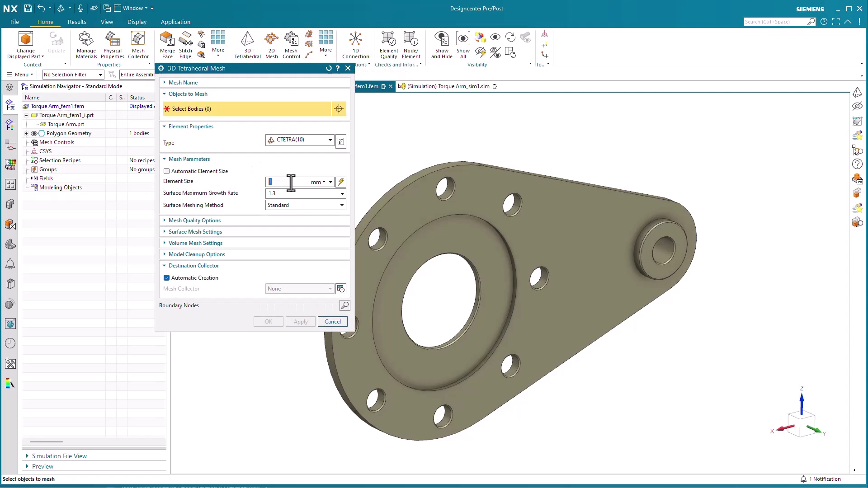Toggle Polygon Geometry visibility eye
This screenshot has height=488, width=868.
(x=34, y=133)
